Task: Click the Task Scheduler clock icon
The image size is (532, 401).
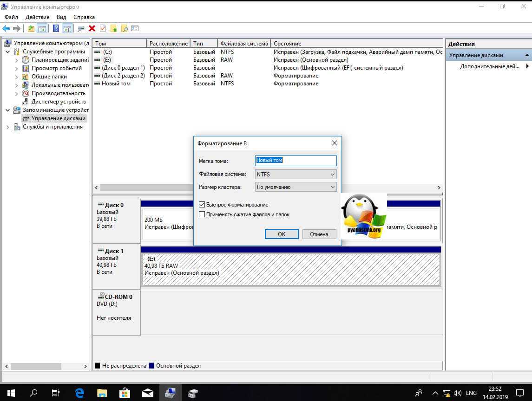Action: point(26,60)
